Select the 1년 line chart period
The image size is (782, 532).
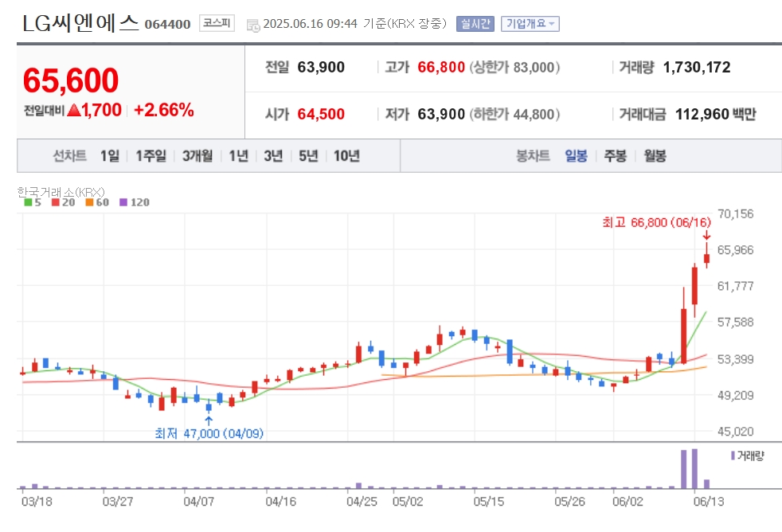[x=238, y=156]
